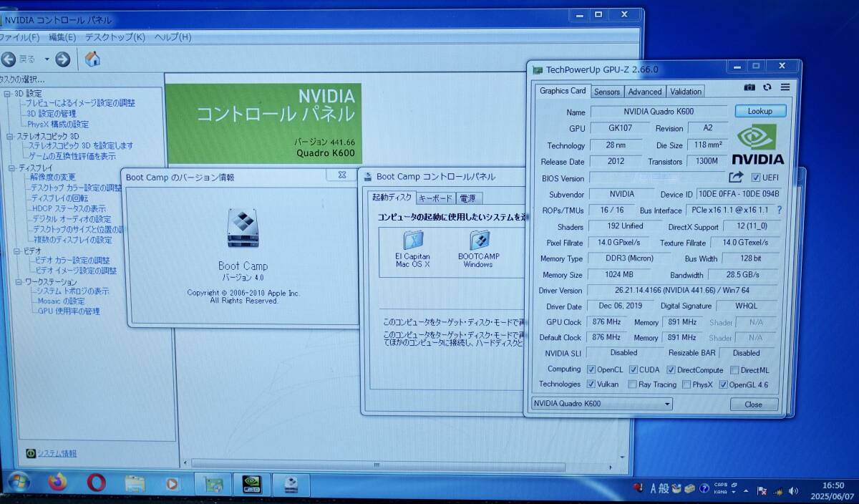Toggle the Vulkan checkbox
Screen dimensions: 859x504
tap(591, 384)
